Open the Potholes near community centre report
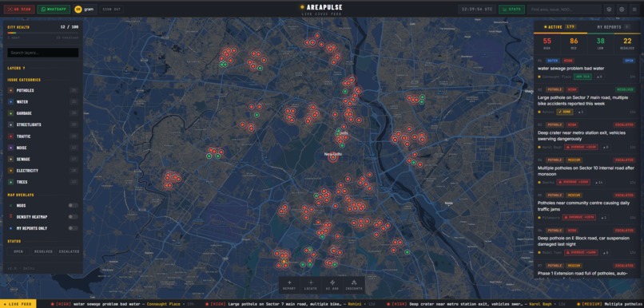The height and width of the screenshot is (308, 644). [587, 207]
